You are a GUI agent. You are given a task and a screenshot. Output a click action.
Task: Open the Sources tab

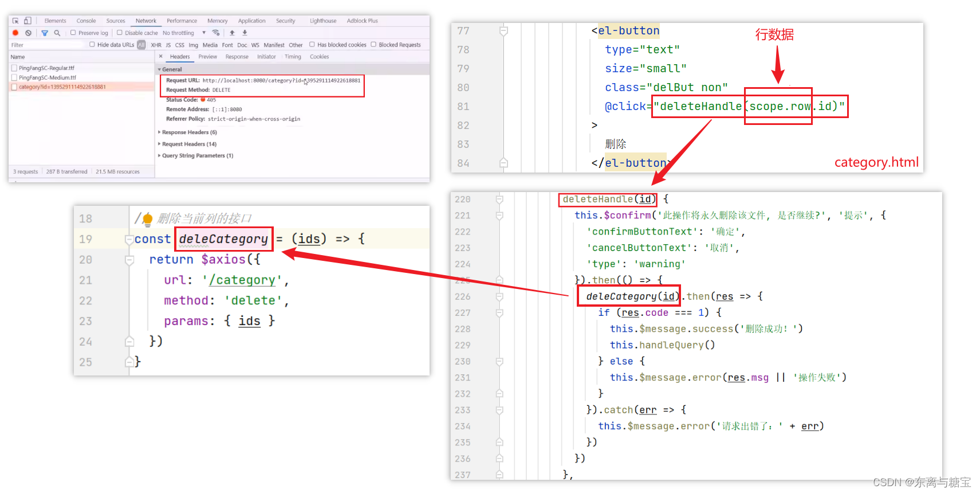click(116, 21)
